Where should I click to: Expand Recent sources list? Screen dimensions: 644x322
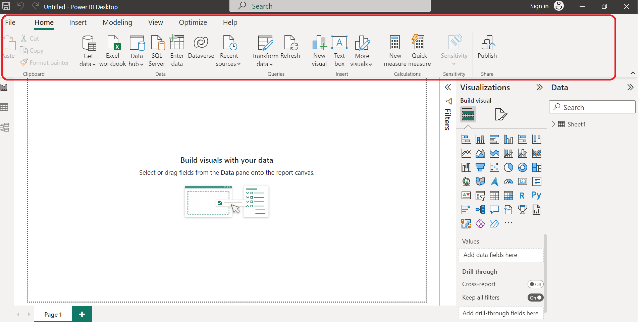228,51
